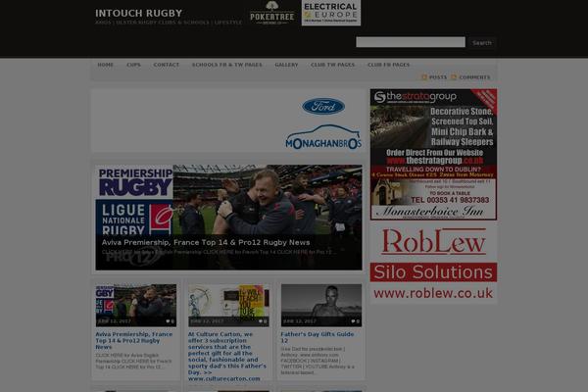
Task: Open Aviva Premiership post title link
Action: pyautogui.click(x=134, y=340)
